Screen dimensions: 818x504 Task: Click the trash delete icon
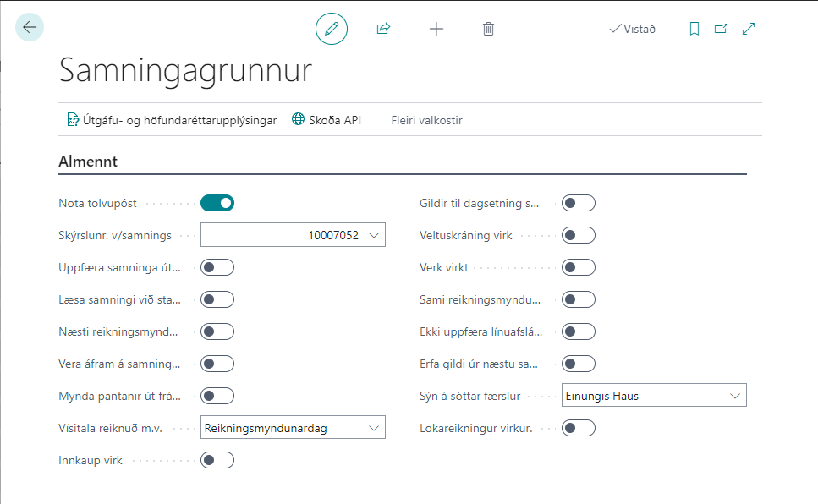[x=488, y=29]
